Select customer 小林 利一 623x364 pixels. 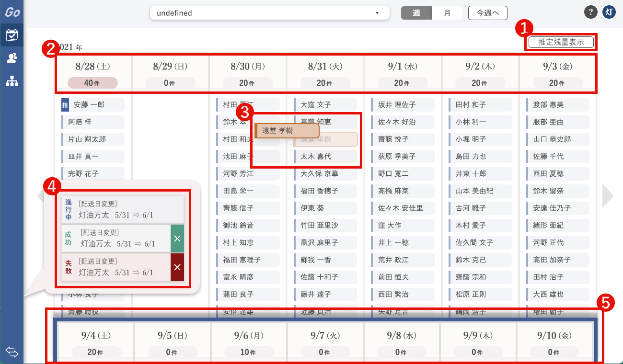click(481, 122)
